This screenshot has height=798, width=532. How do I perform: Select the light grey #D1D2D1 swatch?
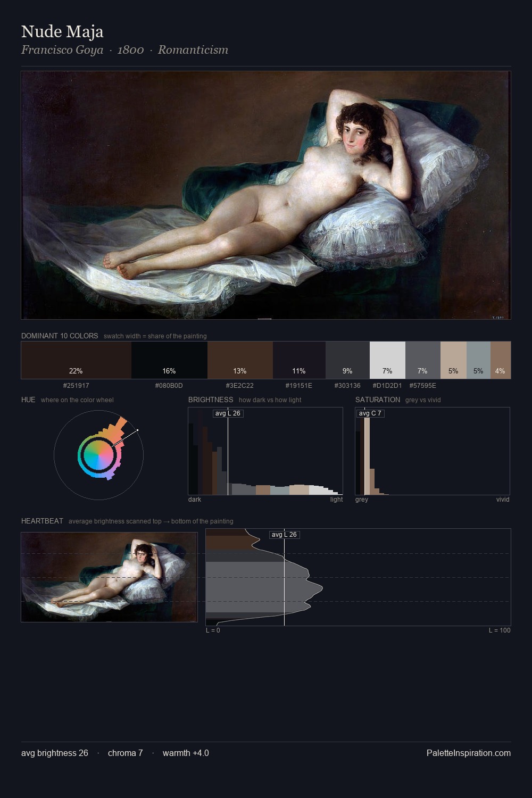coord(387,360)
